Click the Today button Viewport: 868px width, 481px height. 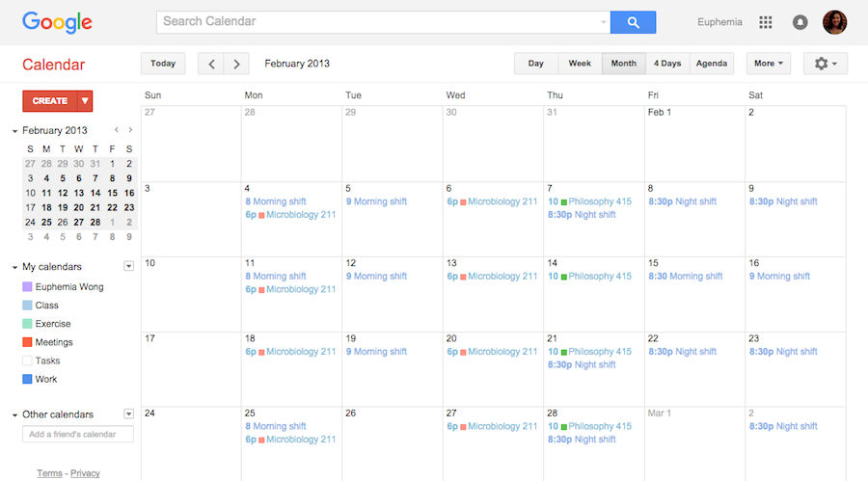163,64
